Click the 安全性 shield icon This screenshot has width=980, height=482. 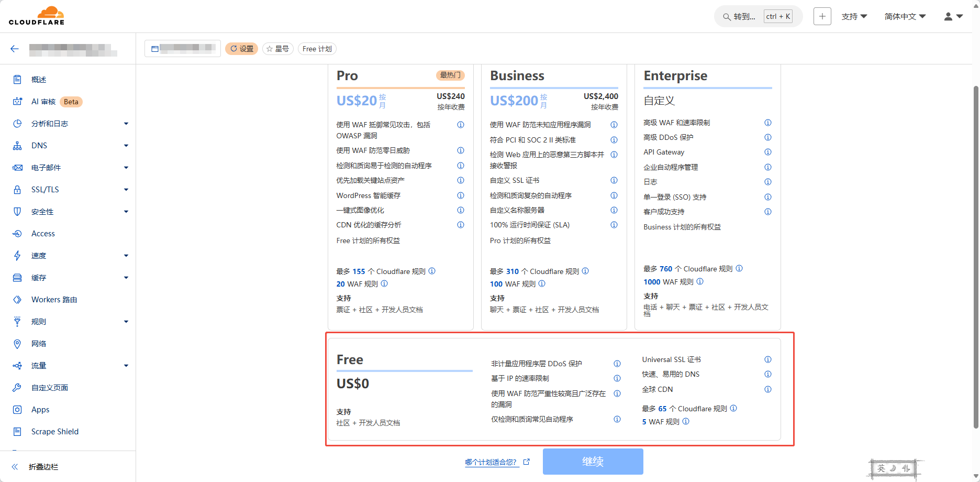pos(17,212)
